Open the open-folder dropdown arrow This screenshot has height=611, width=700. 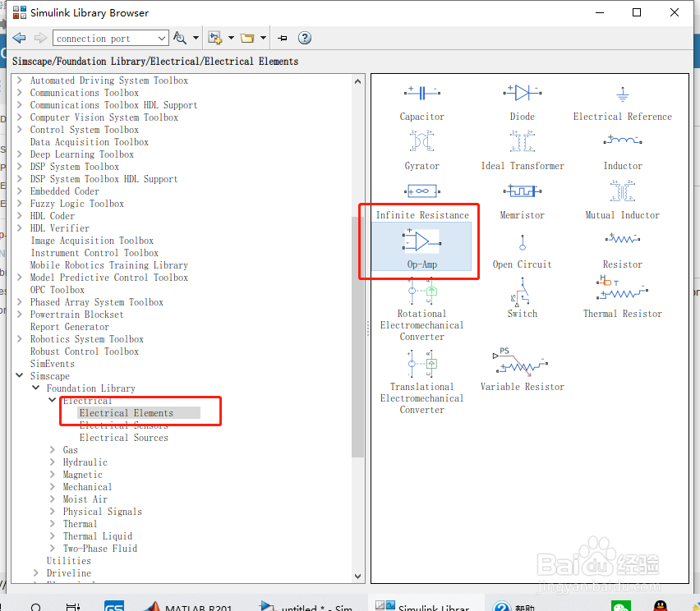[263, 38]
